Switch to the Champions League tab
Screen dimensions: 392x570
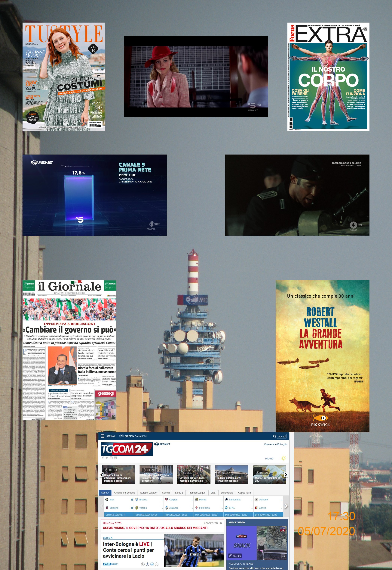click(124, 493)
